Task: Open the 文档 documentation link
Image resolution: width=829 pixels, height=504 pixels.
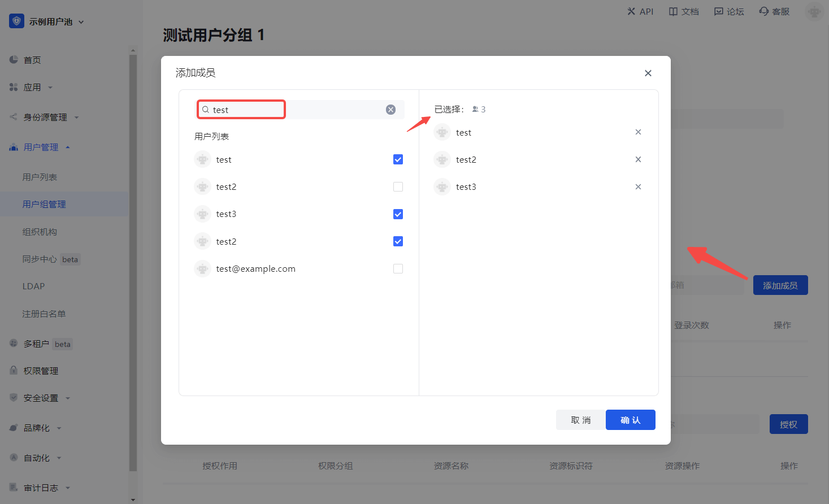Action: pos(684,11)
